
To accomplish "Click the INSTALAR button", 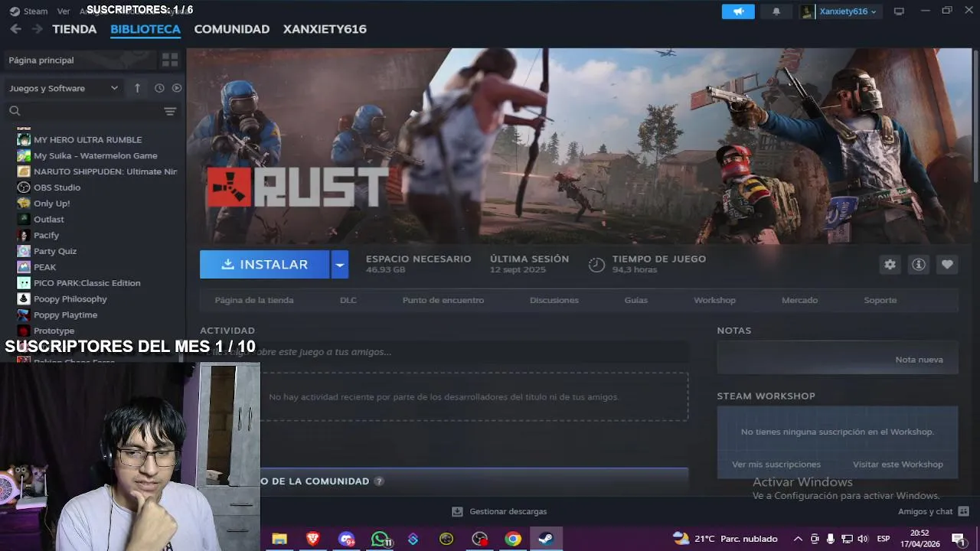I will click(x=265, y=264).
